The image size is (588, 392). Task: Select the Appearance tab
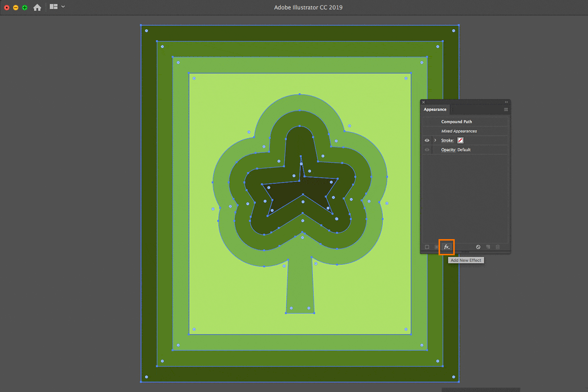(435, 109)
